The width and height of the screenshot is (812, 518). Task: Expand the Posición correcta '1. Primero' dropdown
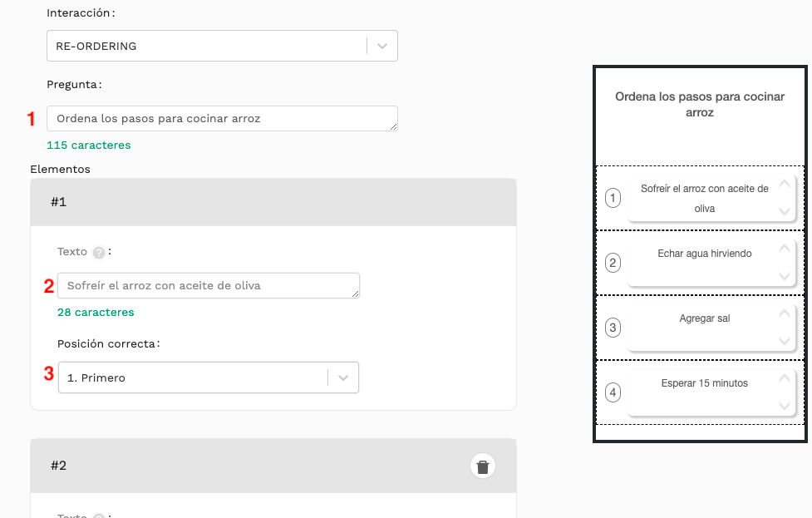[x=208, y=377]
